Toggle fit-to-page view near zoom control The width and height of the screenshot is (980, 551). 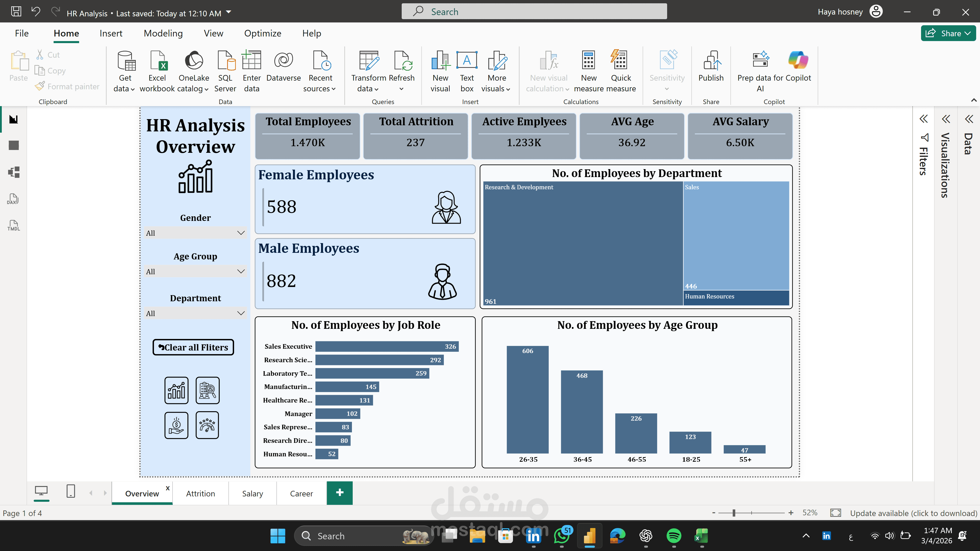836,512
